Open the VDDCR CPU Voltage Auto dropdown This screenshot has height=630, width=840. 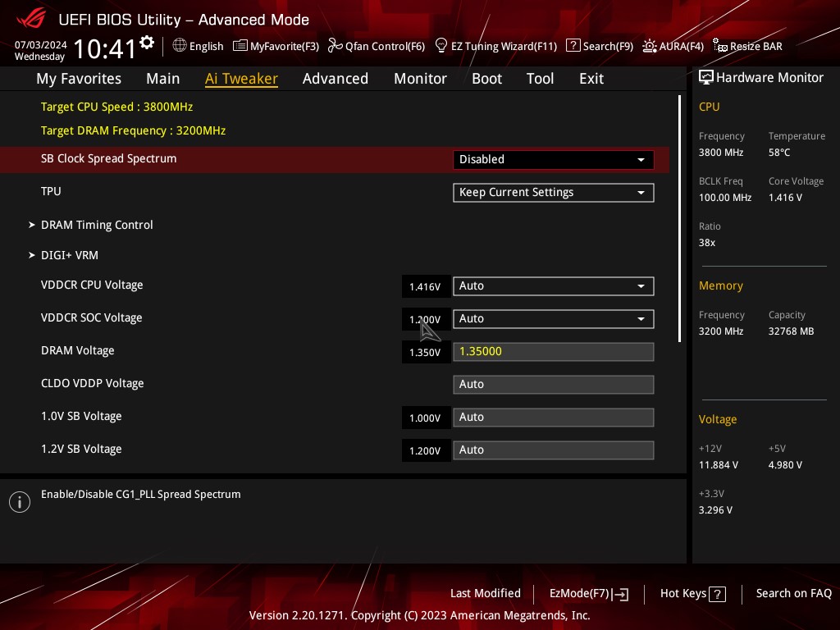tap(554, 286)
